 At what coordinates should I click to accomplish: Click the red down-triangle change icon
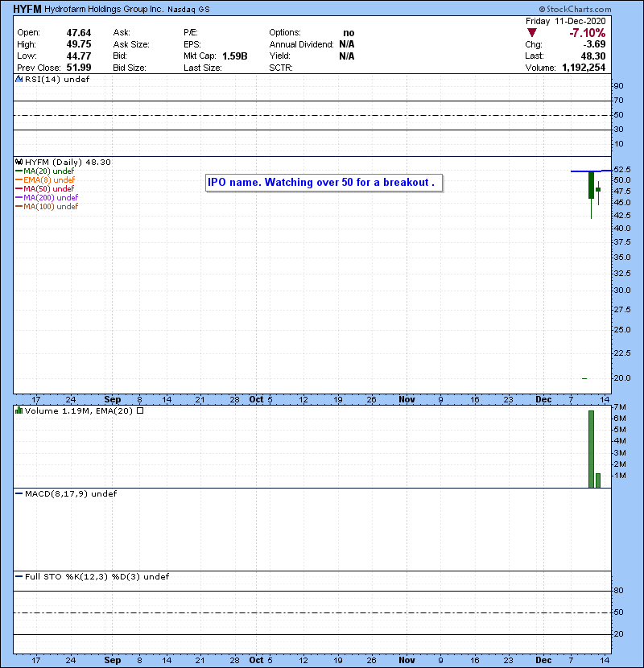pyautogui.click(x=531, y=33)
